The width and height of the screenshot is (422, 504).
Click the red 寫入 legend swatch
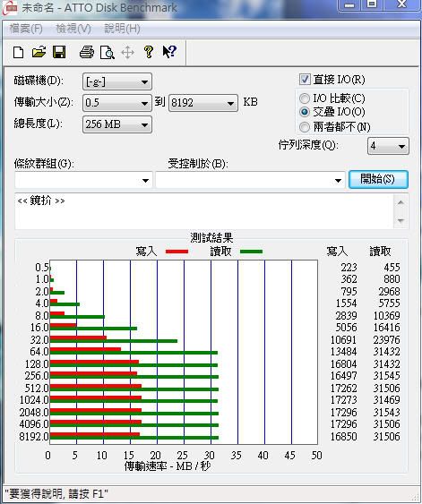[177, 252]
